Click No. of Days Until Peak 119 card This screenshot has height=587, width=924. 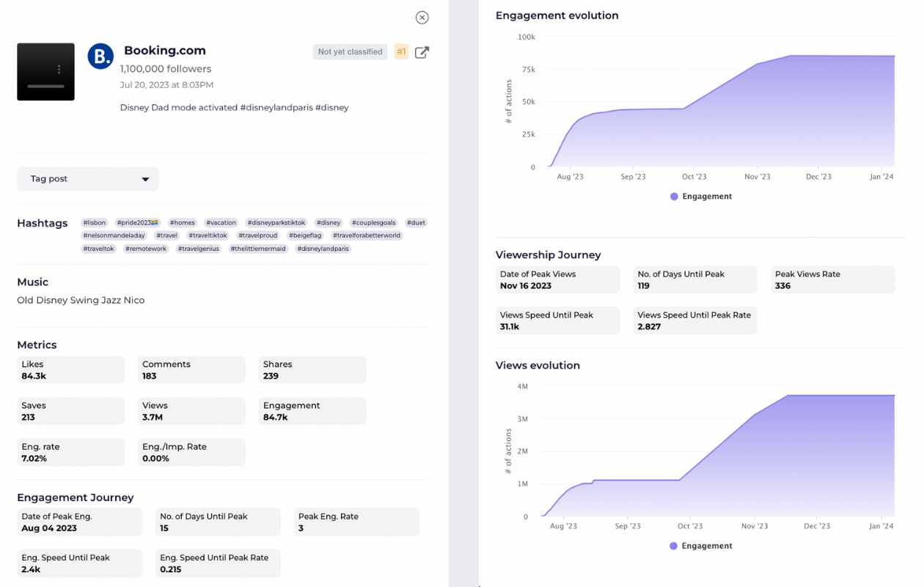(x=695, y=280)
